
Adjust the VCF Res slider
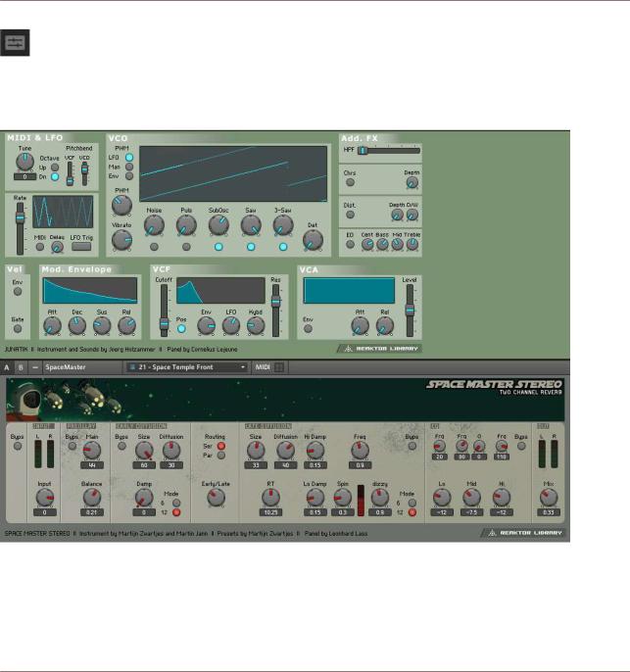click(276, 311)
